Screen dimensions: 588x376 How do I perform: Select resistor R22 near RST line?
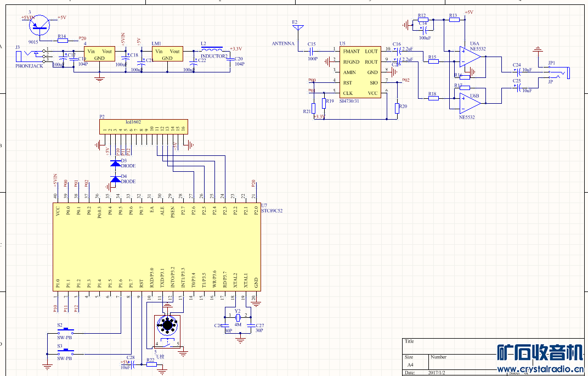(x=151, y=364)
